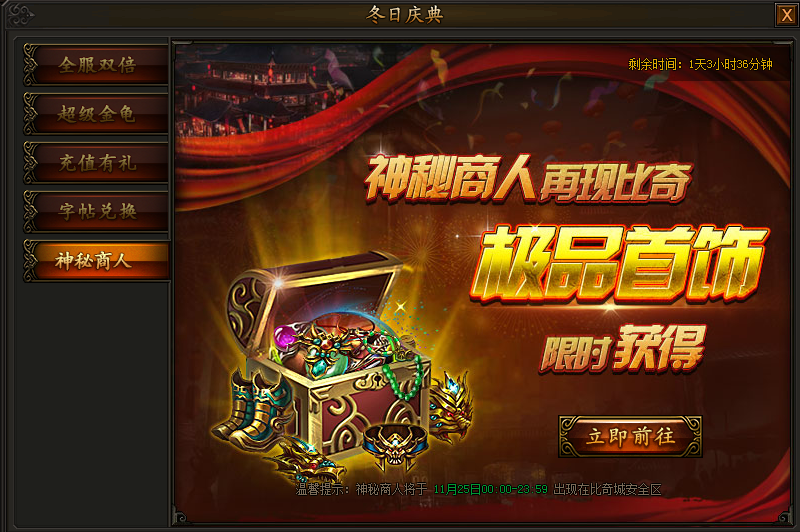Open the 全服双倍 event tab
This screenshot has width=800, height=532.
tap(96, 65)
